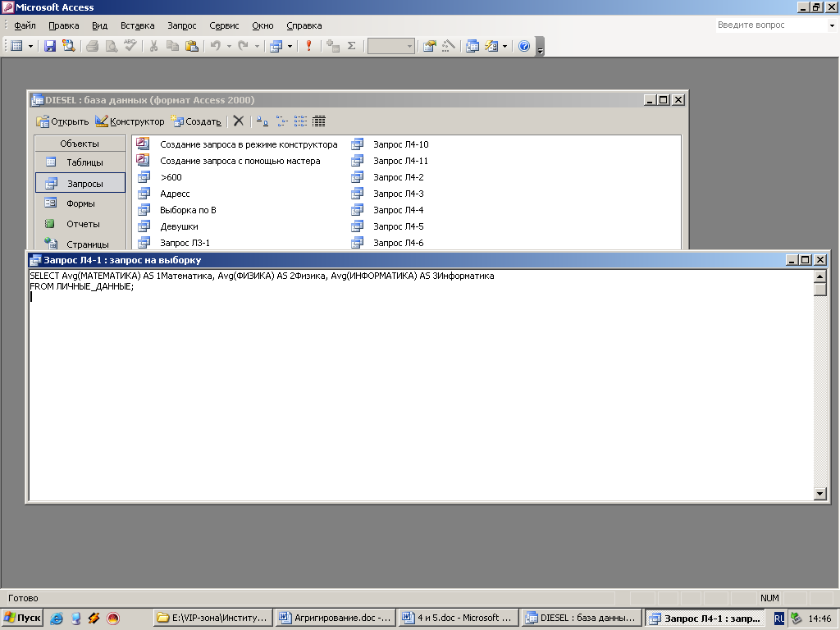
Task: Click the Cut scissors icon
Action: click(153, 46)
